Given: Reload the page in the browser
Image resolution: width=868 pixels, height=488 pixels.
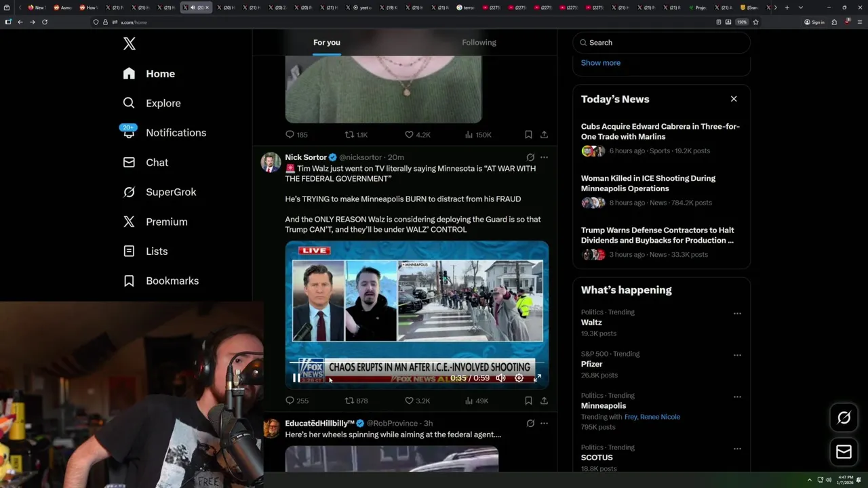Looking at the screenshot, I should [x=45, y=22].
